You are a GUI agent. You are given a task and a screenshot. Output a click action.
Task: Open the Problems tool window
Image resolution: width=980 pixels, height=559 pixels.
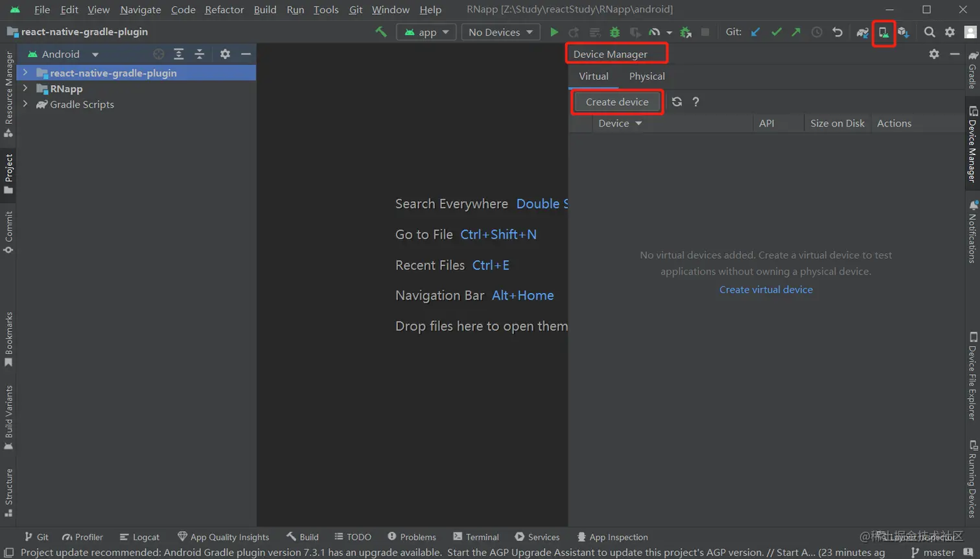pyautogui.click(x=412, y=537)
